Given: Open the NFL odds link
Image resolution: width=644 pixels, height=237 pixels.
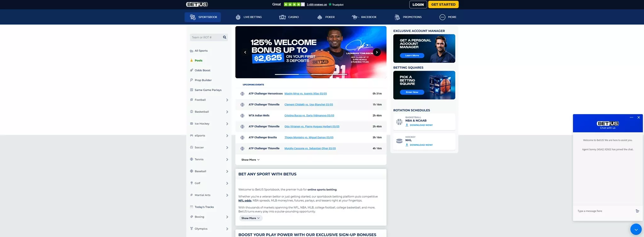Looking at the screenshot, I should point(245,200).
